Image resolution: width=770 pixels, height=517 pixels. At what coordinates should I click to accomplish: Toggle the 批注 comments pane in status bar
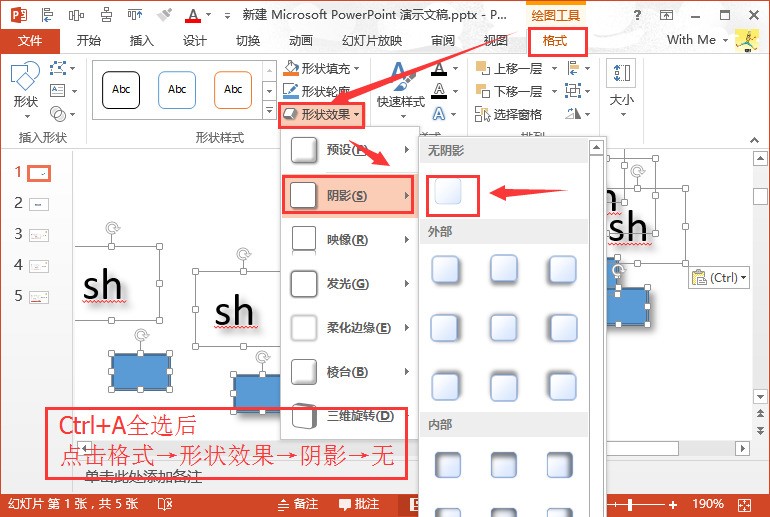point(359,504)
